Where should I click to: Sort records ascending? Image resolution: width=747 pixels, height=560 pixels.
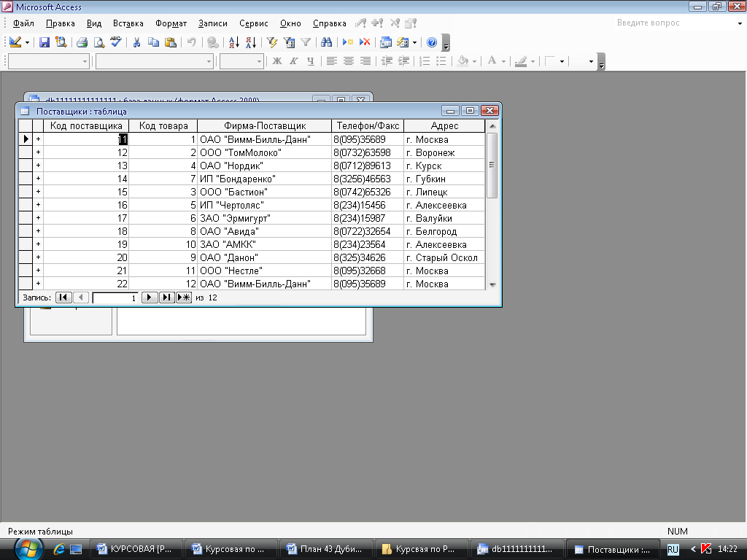tap(234, 42)
